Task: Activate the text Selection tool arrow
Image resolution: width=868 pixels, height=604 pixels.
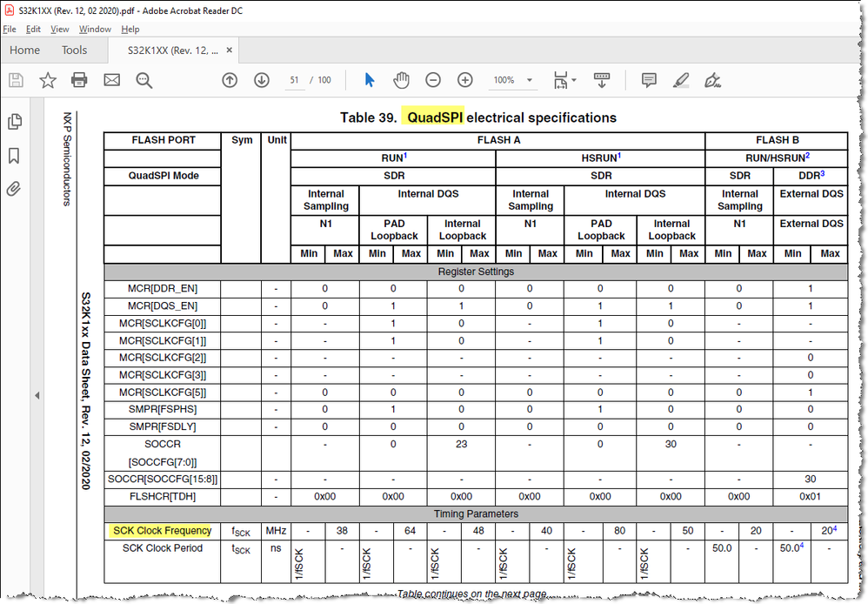Action: 368,79
